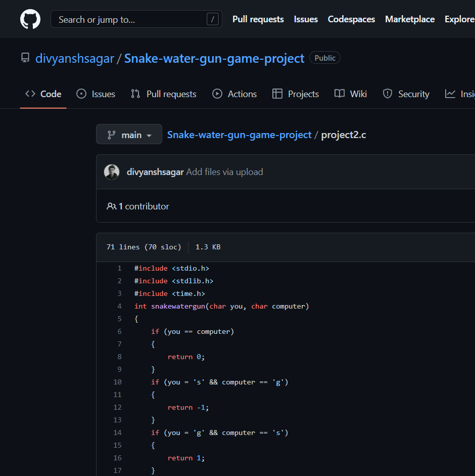Click the Wiki book icon

click(340, 94)
